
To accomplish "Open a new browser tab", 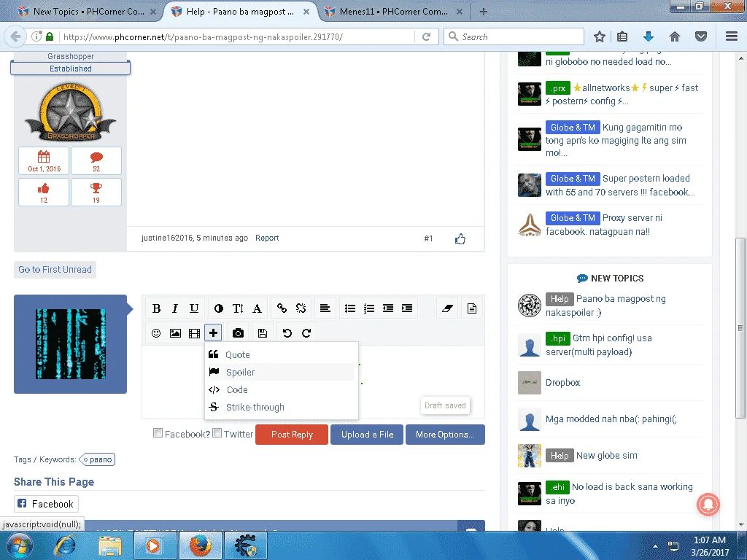I will (x=483, y=12).
